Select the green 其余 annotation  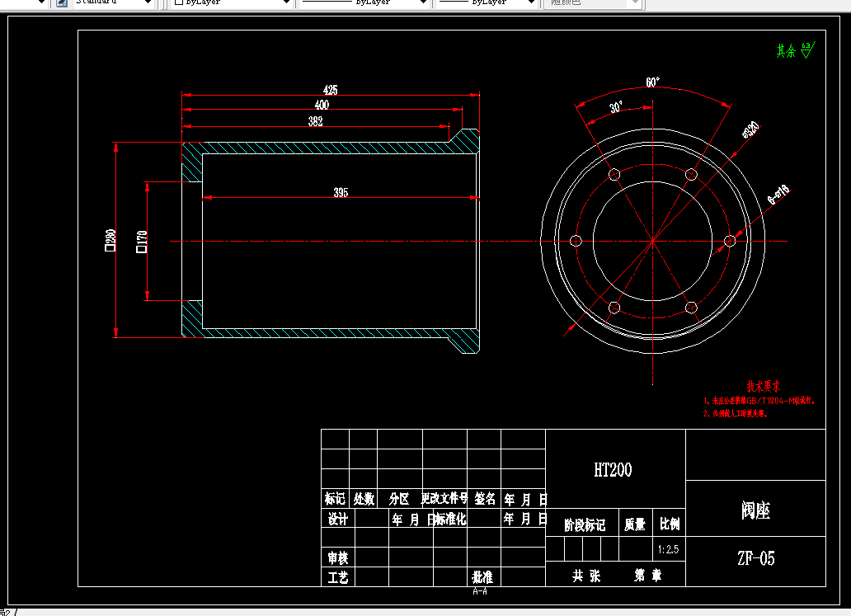tap(786, 51)
